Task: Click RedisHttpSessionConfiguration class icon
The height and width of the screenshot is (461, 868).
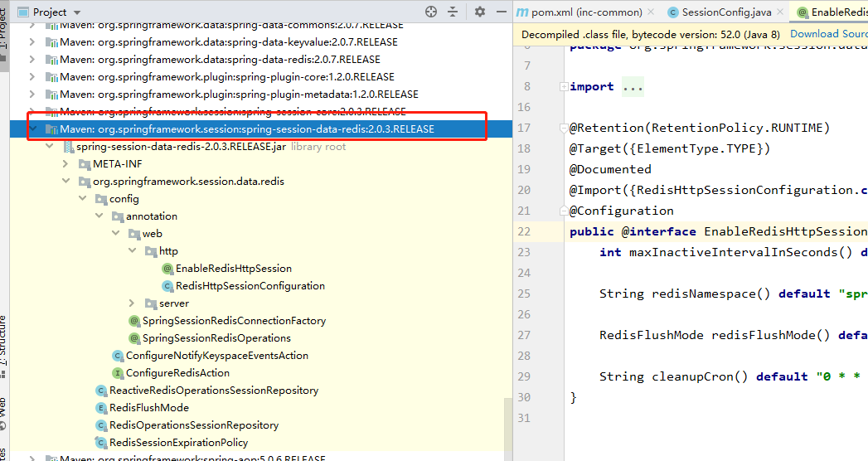Action: [x=167, y=286]
